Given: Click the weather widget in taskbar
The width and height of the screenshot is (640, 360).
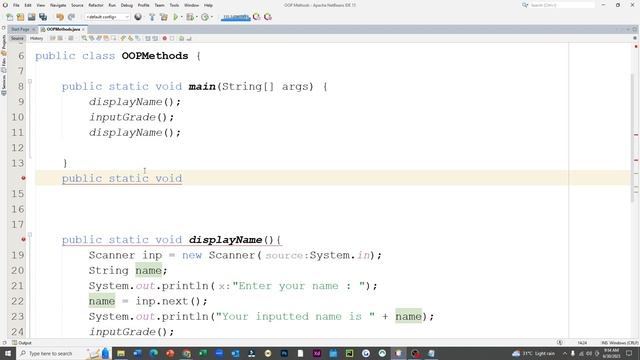Looking at the screenshot, I should coord(534,353).
